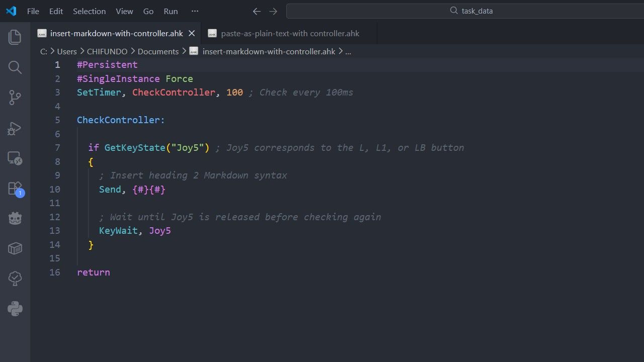Open the Godot Tools panel icon
644x362 pixels.
click(x=15, y=219)
